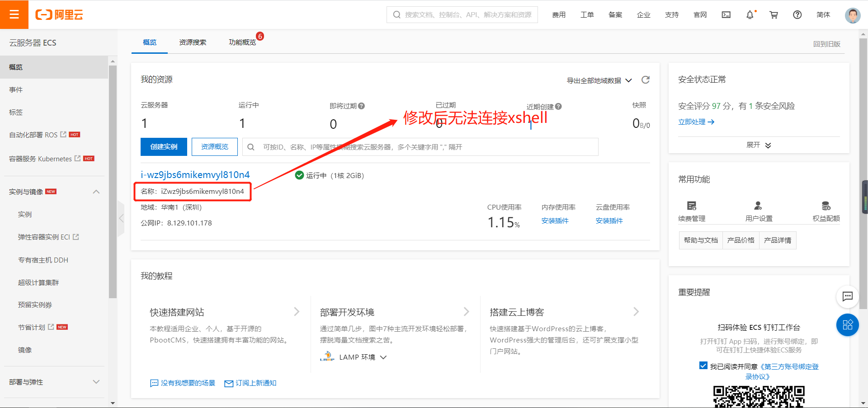
Task: Click help icon beside 近期创建
Action: (x=558, y=107)
